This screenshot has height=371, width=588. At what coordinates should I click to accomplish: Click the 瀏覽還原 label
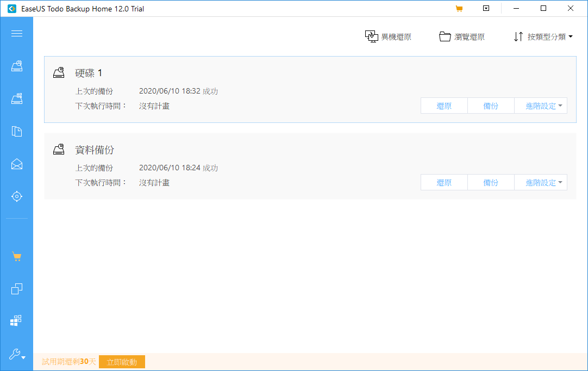469,37
